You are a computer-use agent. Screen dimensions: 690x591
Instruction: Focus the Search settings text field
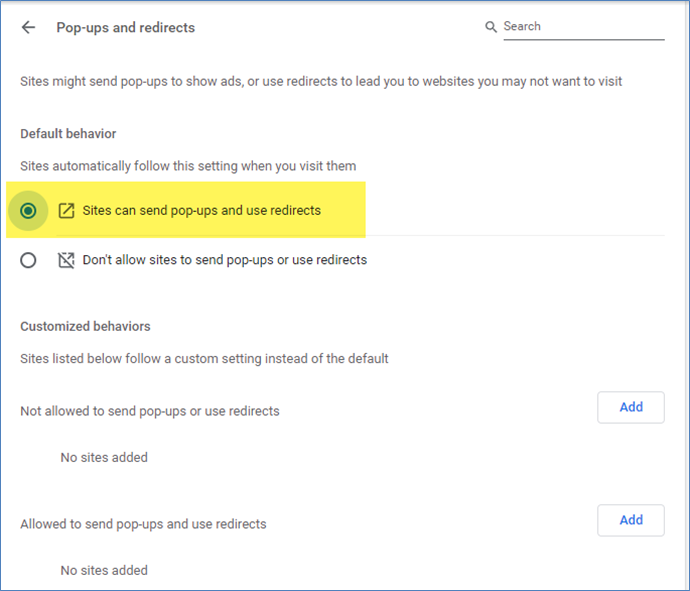tap(582, 27)
